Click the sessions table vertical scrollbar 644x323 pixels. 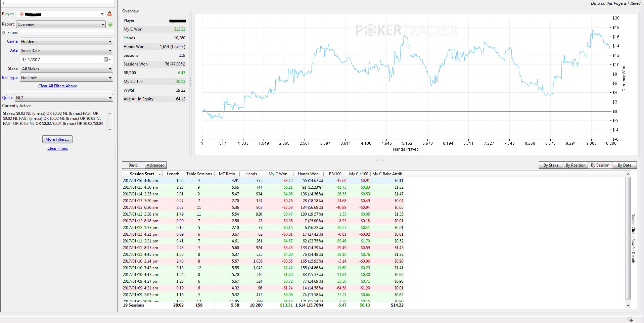628,238
